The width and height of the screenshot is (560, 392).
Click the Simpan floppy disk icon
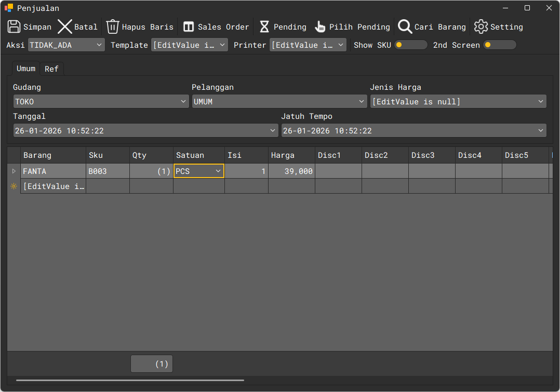pyautogui.click(x=14, y=27)
